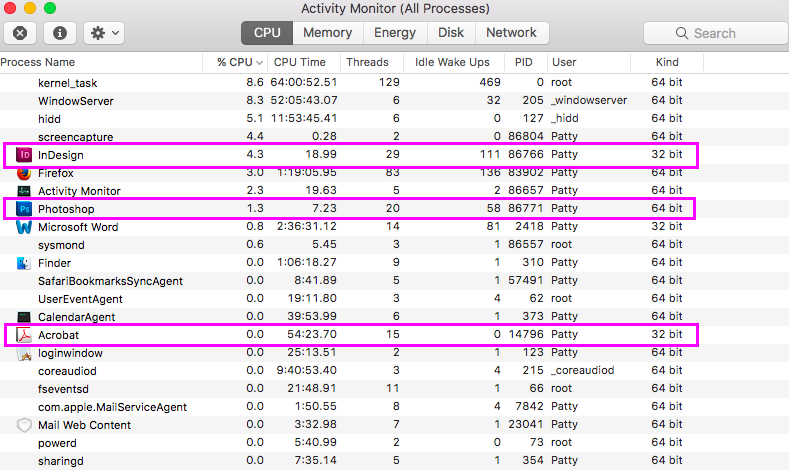Screen dimensions: 789x470
Task: Select the SafariBookmarksSyncAgent process row
Action: 394,281
